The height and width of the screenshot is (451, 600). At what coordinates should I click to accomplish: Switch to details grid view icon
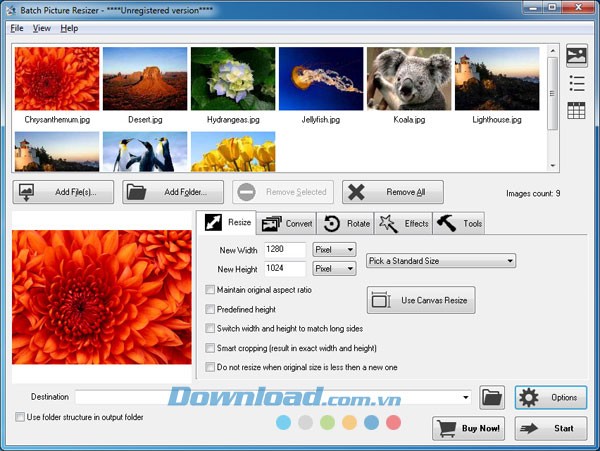point(576,110)
